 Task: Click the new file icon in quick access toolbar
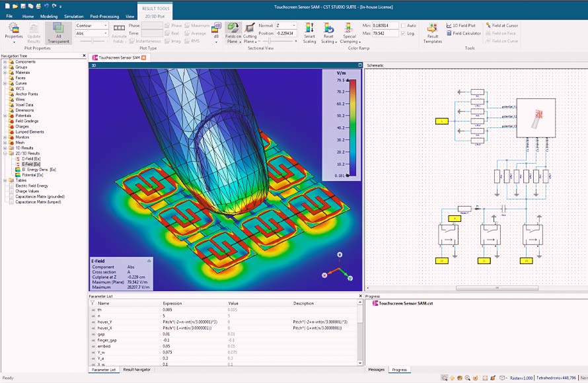(7, 6)
